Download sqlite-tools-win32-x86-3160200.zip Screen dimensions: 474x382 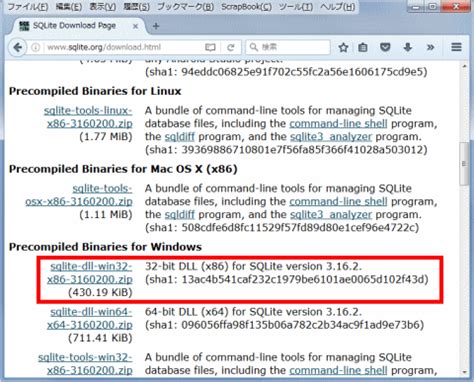click(85, 364)
